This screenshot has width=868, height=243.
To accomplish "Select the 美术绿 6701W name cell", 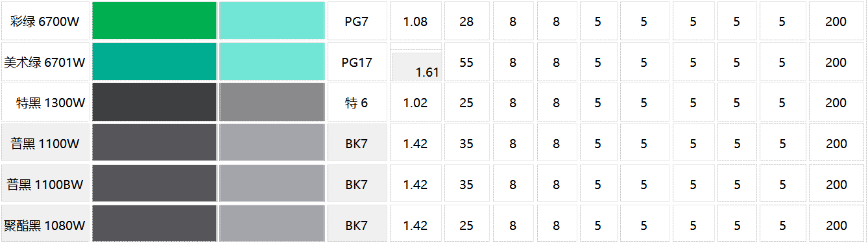I will click(45, 62).
